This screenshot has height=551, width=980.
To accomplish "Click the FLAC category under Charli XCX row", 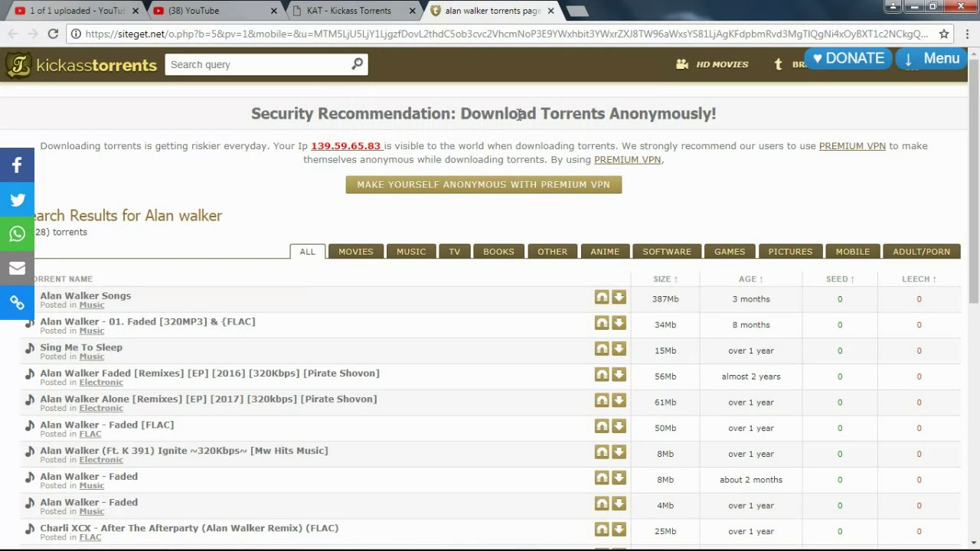I will tap(90, 537).
